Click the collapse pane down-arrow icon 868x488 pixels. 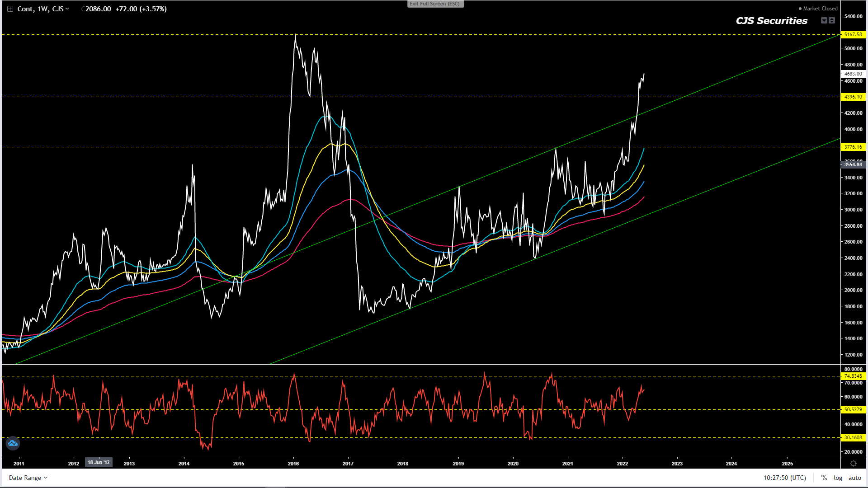point(824,20)
